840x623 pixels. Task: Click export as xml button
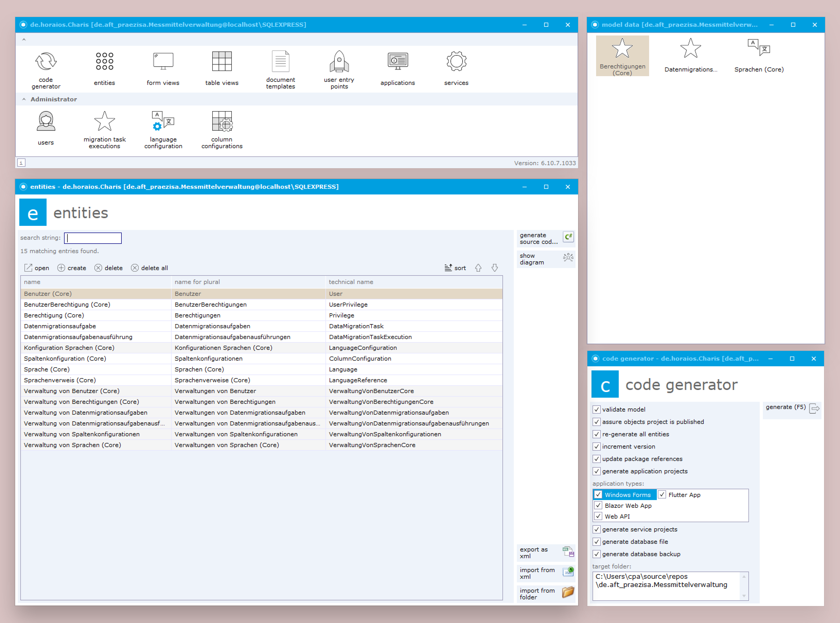click(x=546, y=553)
